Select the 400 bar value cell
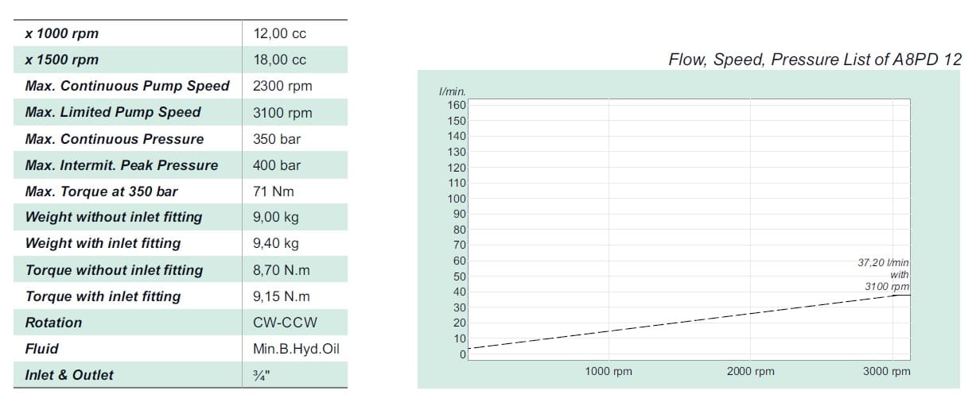This screenshot has height=406, width=980. pos(277,165)
